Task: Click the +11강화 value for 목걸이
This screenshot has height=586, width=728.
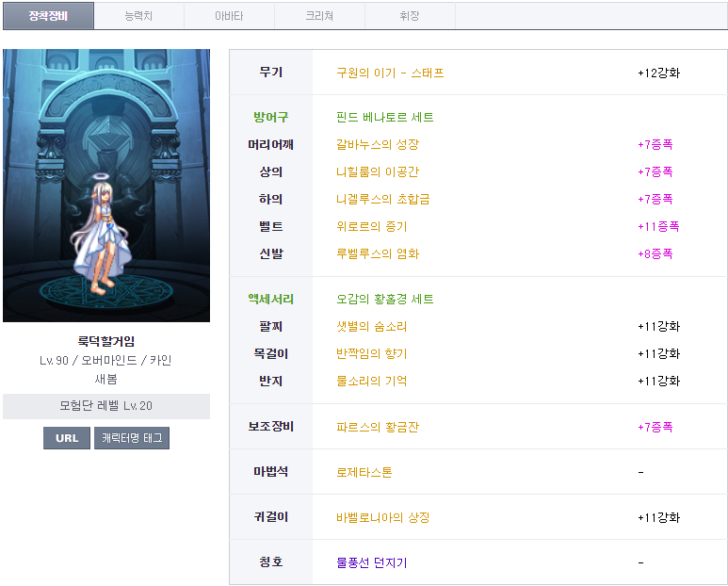Action: pyautogui.click(x=659, y=354)
